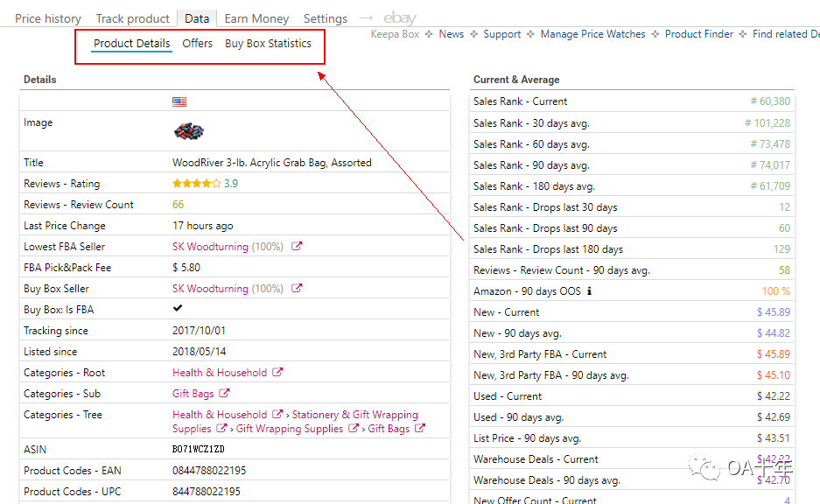Open external link icon beside Lowest FBA Seller
The height and width of the screenshot is (504, 820).
297,247
